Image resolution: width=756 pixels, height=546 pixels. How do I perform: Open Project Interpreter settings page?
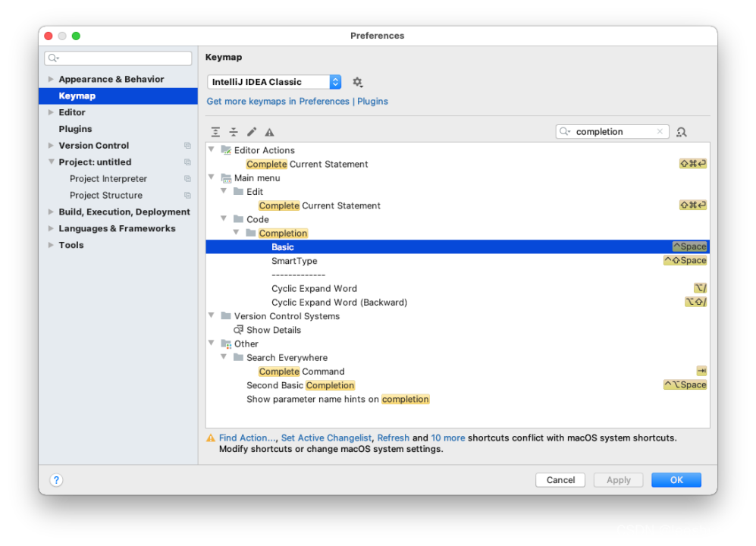pos(108,179)
